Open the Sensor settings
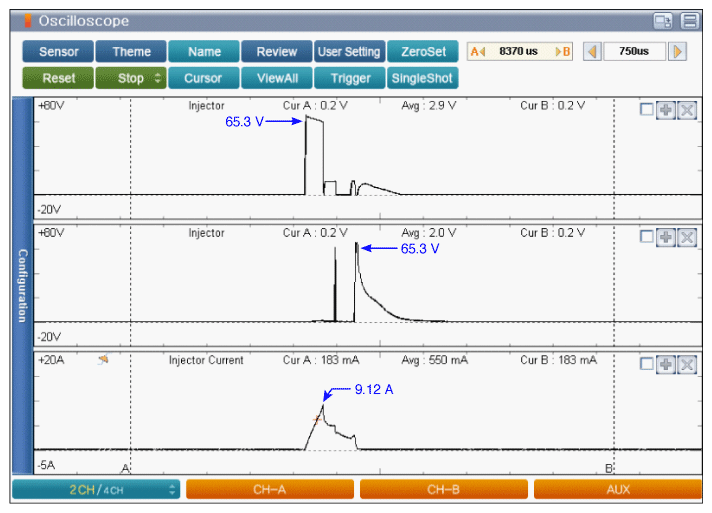This screenshot has width=712, height=513. point(58,51)
